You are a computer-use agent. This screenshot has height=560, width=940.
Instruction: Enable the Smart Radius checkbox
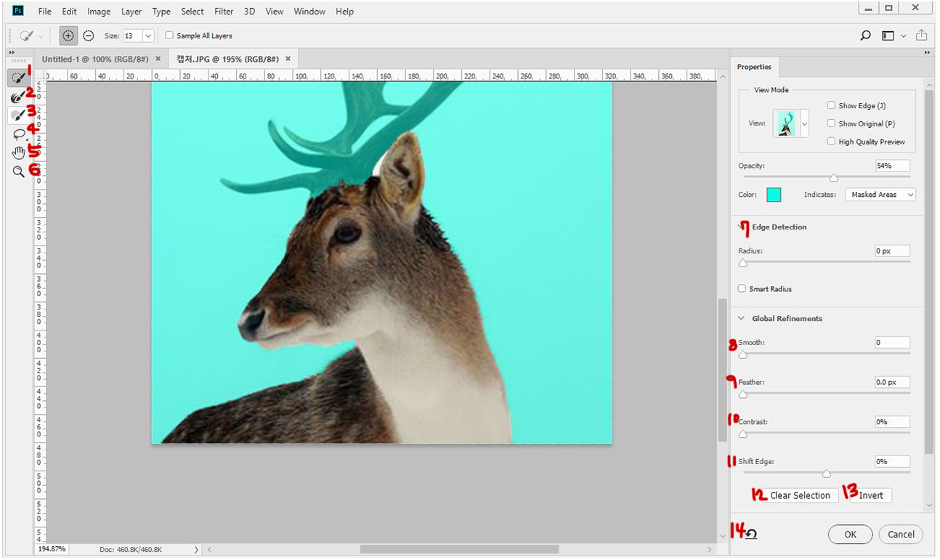[x=742, y=289]
